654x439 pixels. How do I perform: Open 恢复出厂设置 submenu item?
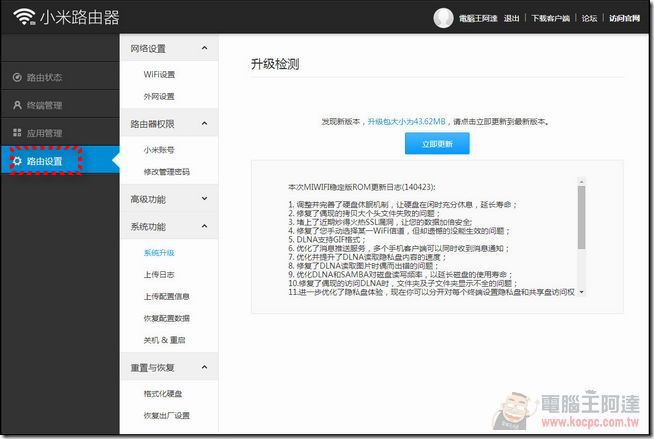coord(166,416)
